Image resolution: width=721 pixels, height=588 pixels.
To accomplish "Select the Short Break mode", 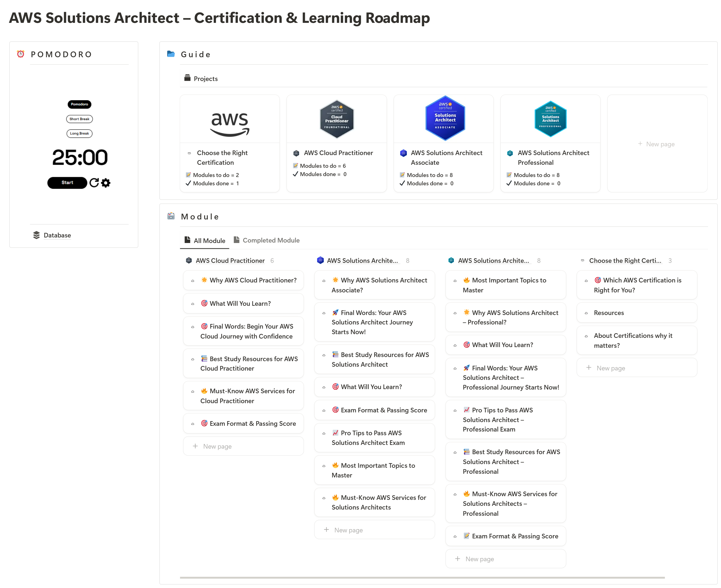I will 79,119.
